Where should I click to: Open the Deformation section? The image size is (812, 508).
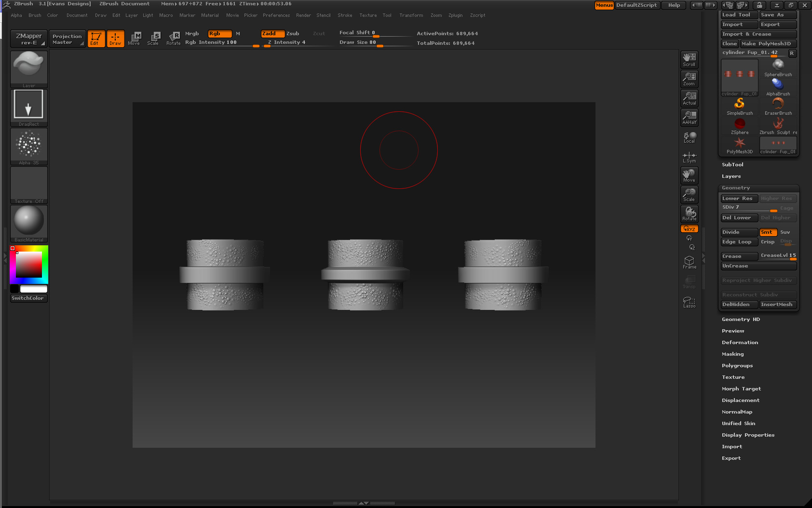(x=740, y=342)
